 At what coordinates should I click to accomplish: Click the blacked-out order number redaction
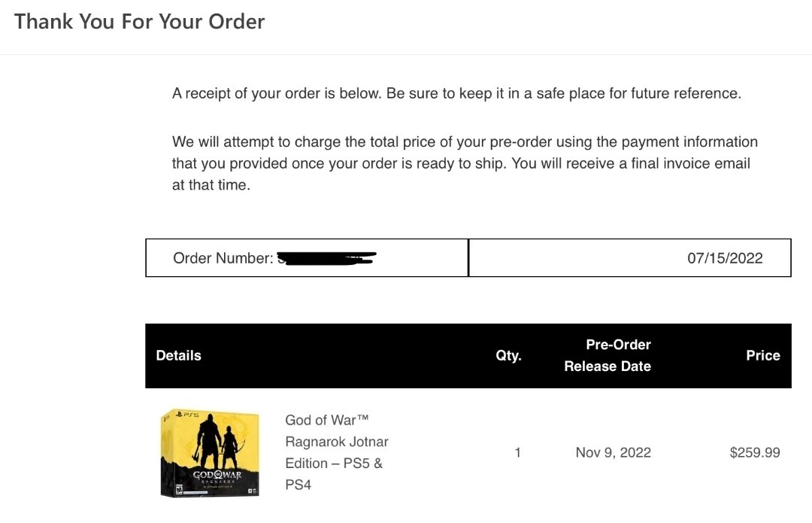coord(327,258)
